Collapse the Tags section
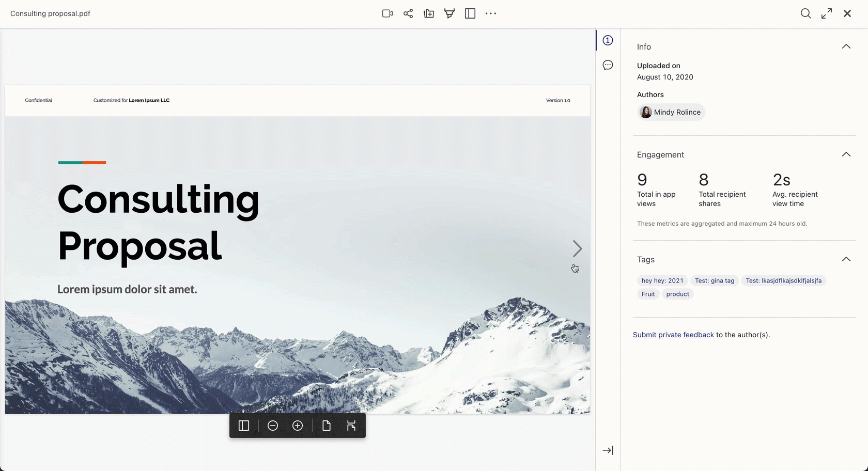This screenshot has height=471, width=868. [x=846, y=259]
